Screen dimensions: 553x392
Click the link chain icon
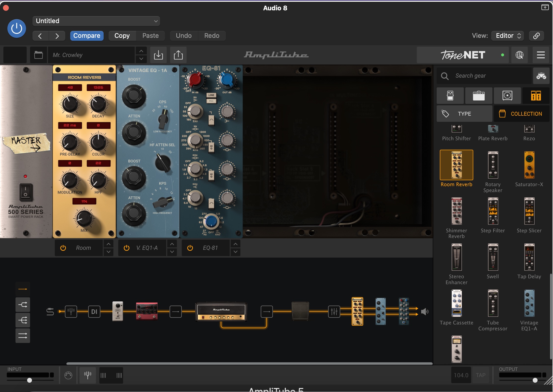pos(536,36)
